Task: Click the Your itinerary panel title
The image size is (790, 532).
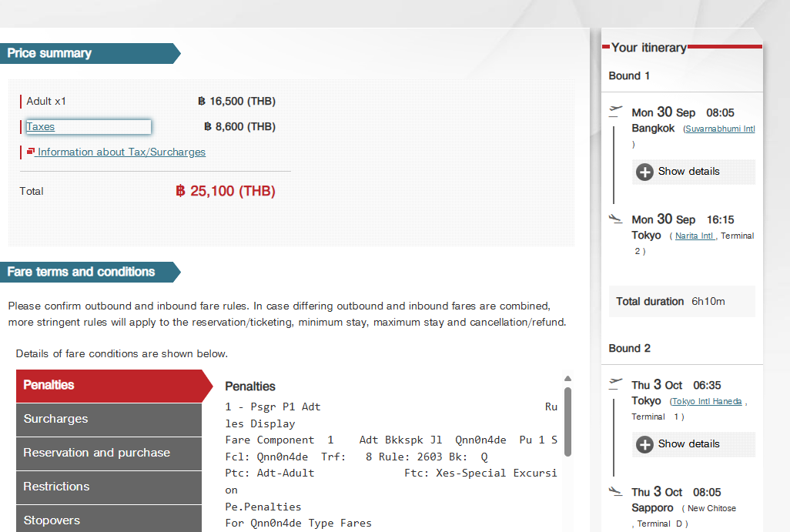Action: pyautogui.click(x=649, y=48)
